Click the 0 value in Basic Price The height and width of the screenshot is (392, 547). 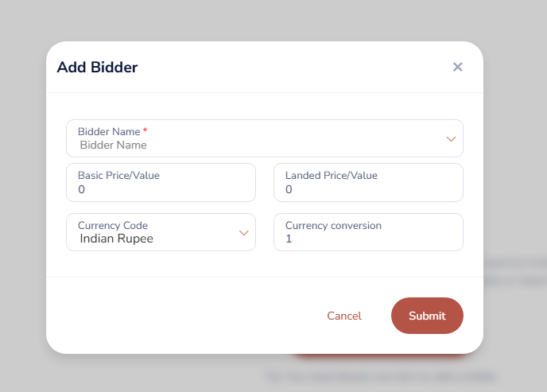click(x=82, y=190)
